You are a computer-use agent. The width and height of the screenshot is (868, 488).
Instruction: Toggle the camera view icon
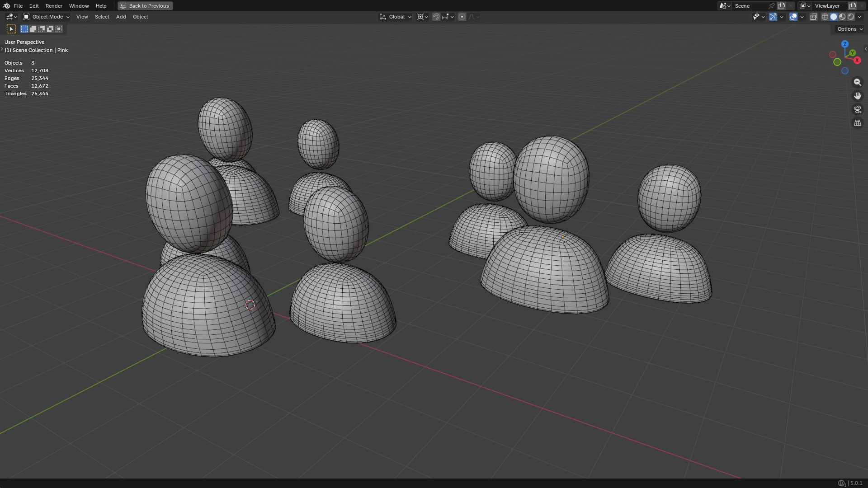(x=857, y=109)
